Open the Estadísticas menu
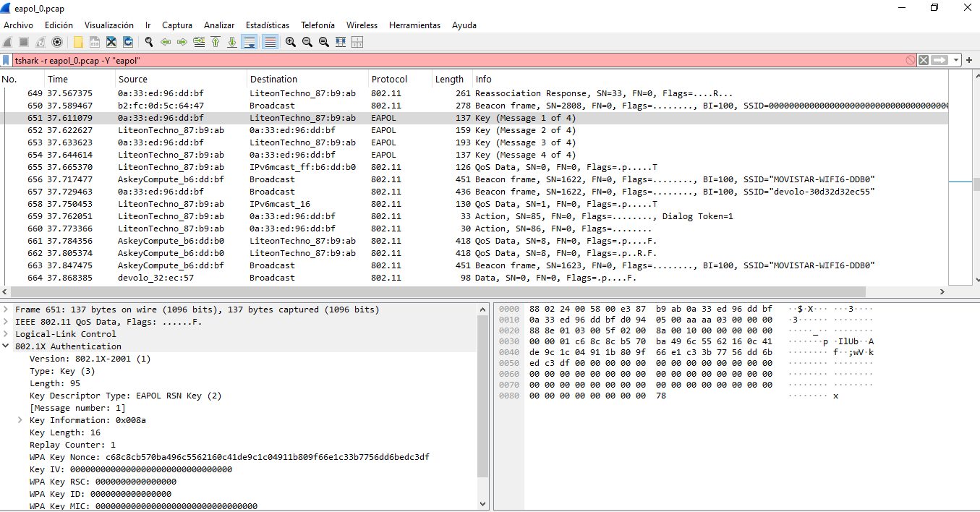 click(x=268, y=25)
